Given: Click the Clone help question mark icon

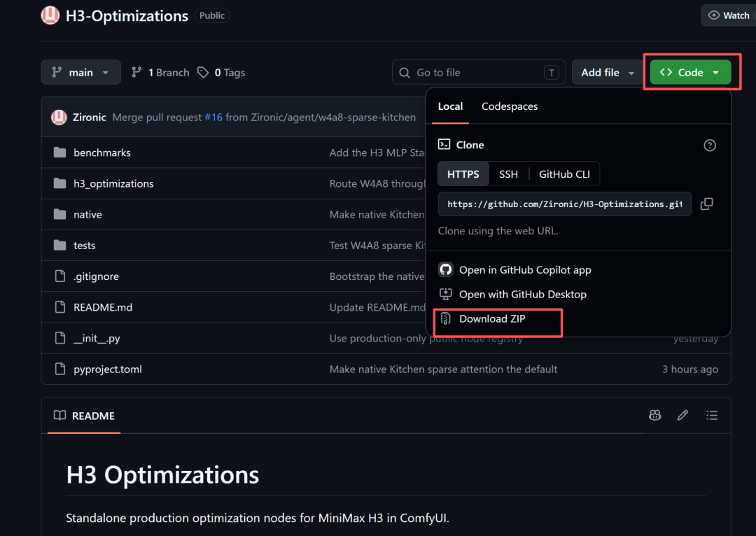Looking at the screenshot, I should tap(709, 145).
